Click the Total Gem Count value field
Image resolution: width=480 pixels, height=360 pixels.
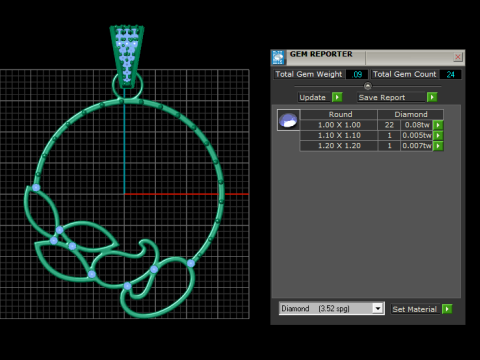[450, 74]
